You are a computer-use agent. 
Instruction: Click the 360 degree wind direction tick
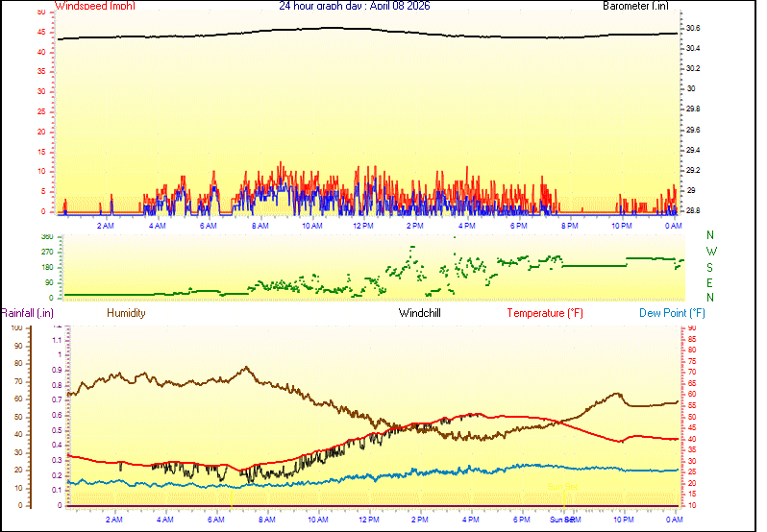[45, 236]
